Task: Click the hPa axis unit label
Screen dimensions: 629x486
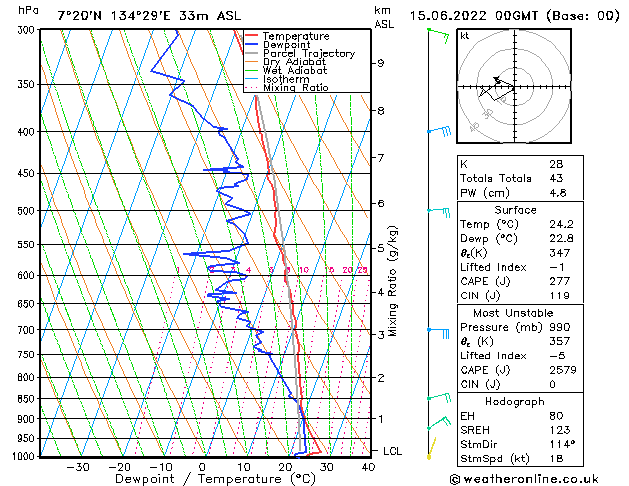Action: pyautogui.click(x=28, y=11)
